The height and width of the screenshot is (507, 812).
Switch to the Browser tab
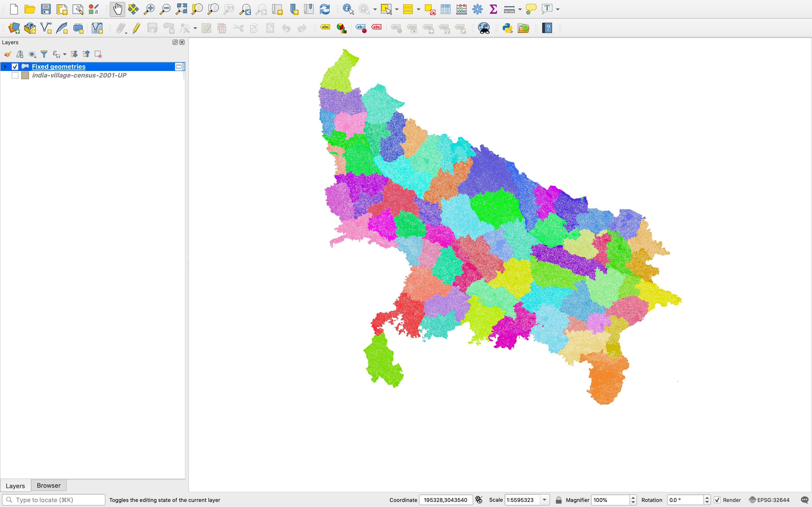pyautogui.click(x=49, y=485)
